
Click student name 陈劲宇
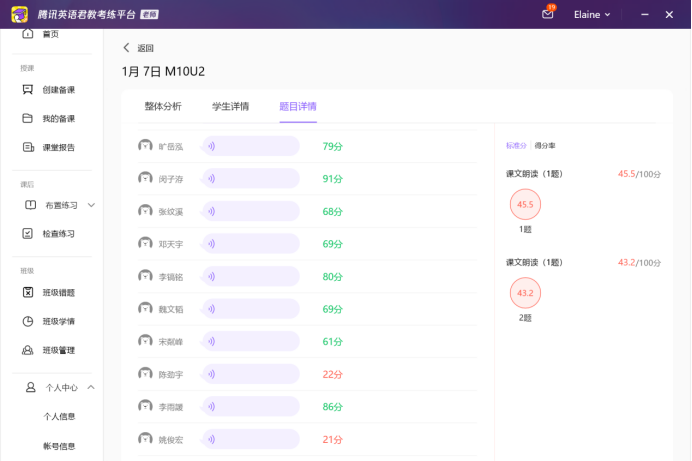point(171,375)
